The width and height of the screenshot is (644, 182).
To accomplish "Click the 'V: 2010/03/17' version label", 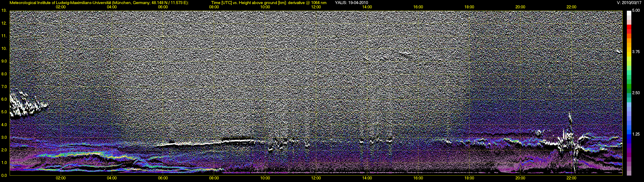I will [x=629, y=3].
